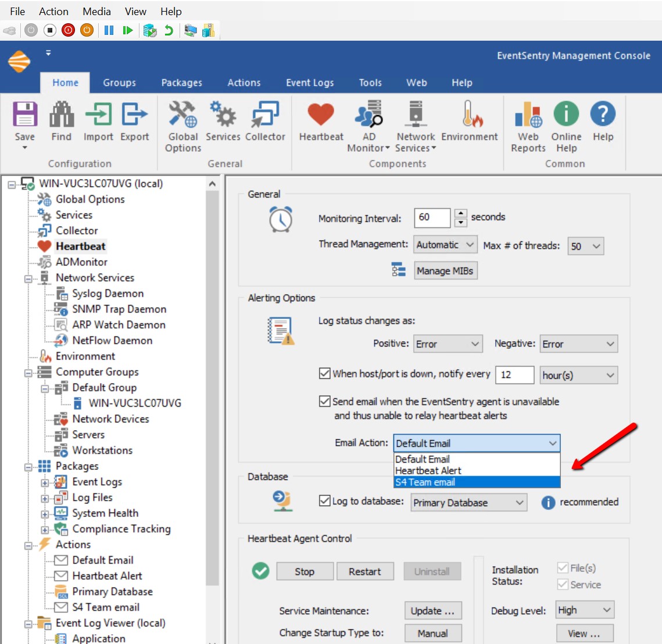
Task: Click the Manage MIBs button
Action: tap(445, 271)
